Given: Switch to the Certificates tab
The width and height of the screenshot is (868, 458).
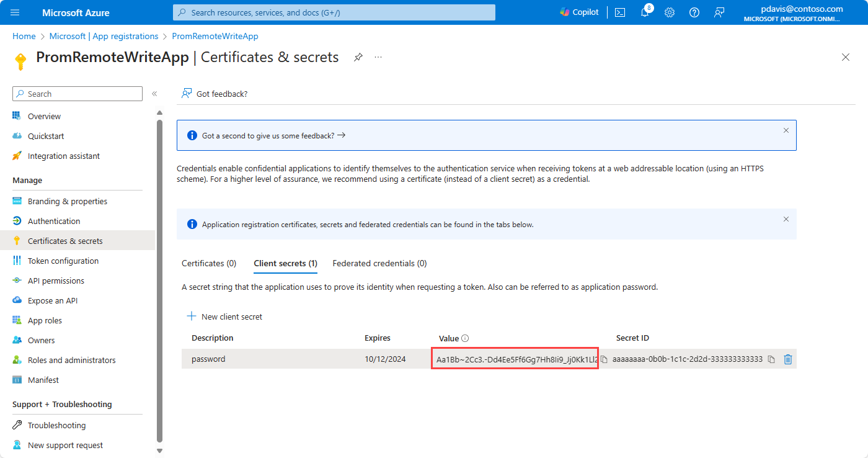Looking at the screenshot, I should [209, 263].
